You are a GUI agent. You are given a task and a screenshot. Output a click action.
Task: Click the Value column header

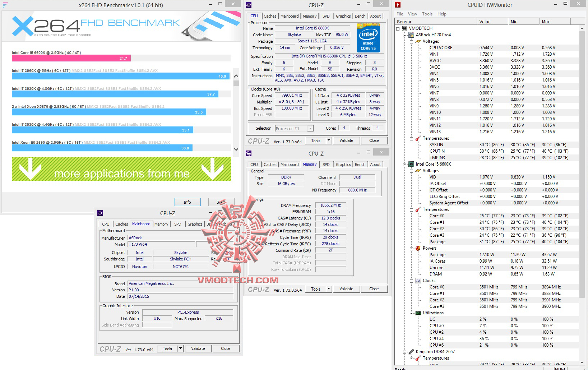[x=492, y=22]
